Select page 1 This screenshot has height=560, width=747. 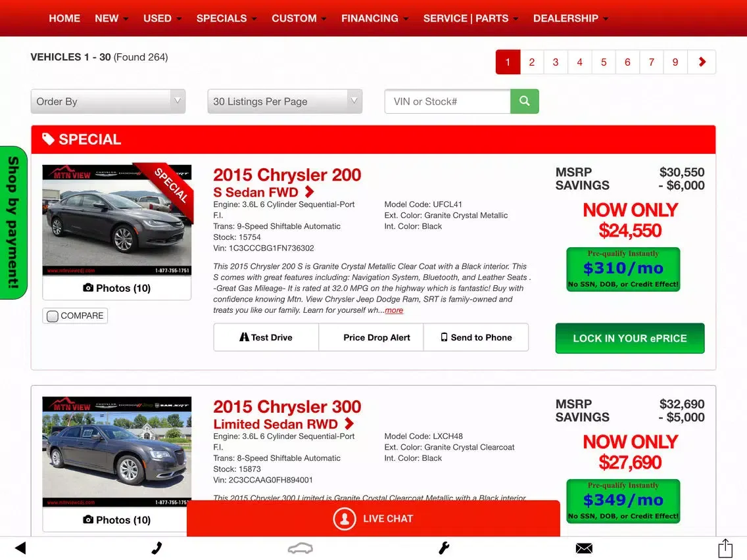[x=508, y=62]
